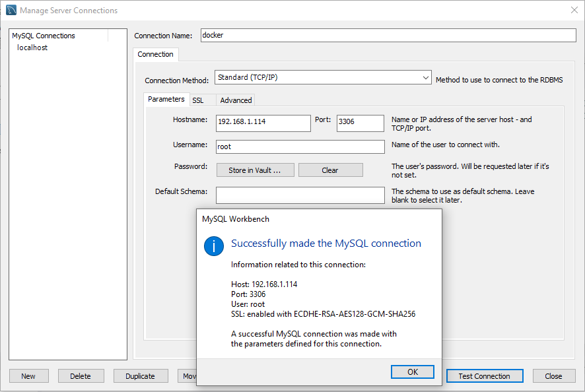The image size is (585, 392).
Task: Select localhost in the connections list
Action: coord(32,48)
